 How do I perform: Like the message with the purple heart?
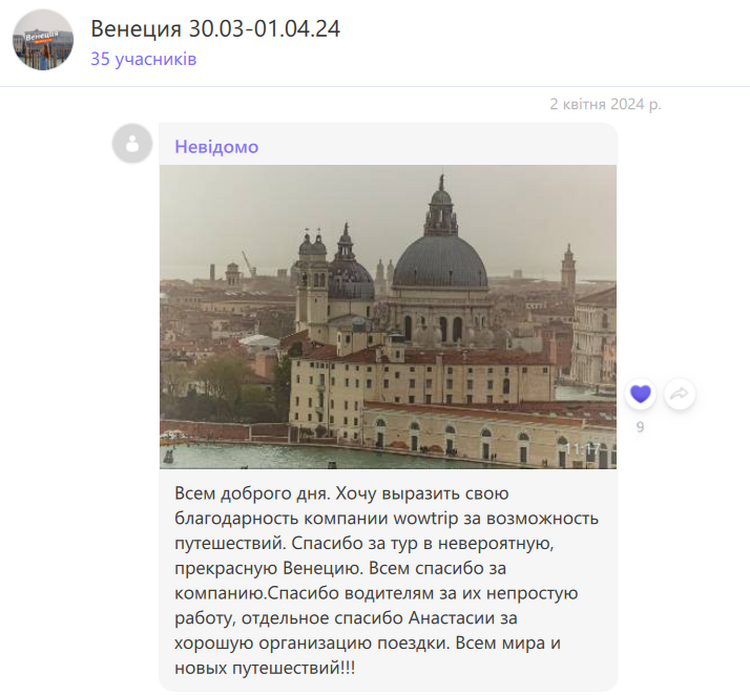pyautogui.click(x=640, y=394)
